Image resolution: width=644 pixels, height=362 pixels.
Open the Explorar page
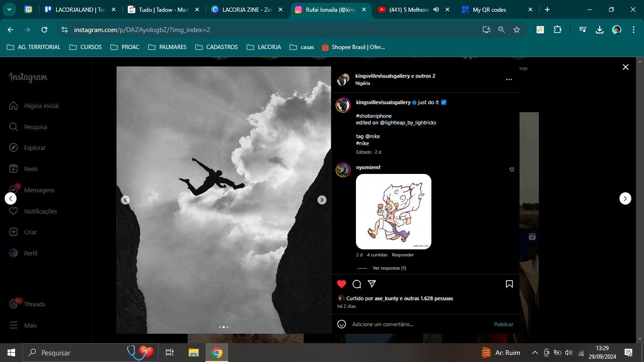[x=28, y=148]
